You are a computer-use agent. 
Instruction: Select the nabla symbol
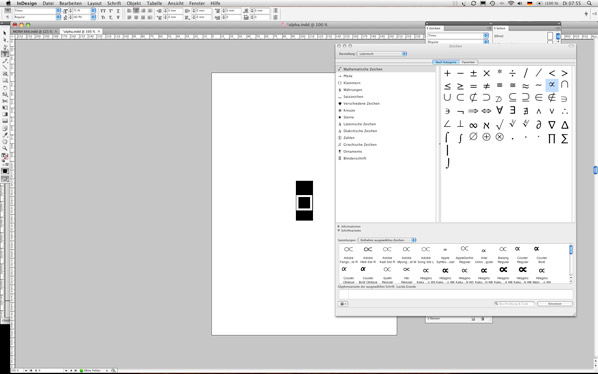551,125
